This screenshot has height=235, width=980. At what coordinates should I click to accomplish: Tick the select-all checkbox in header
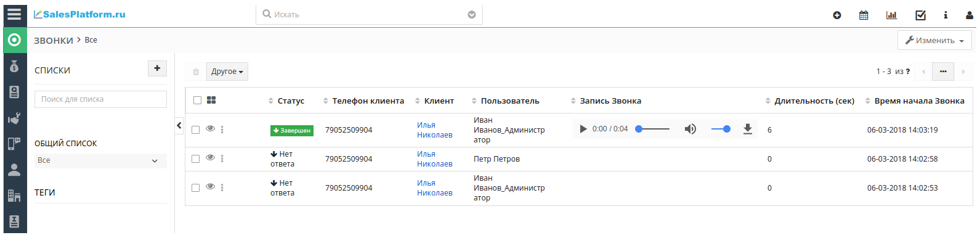[x=197, y=100]
